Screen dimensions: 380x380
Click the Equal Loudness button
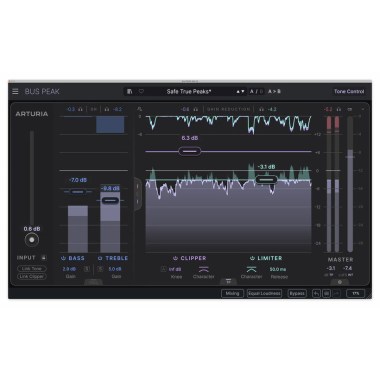(x=264, y=294)
